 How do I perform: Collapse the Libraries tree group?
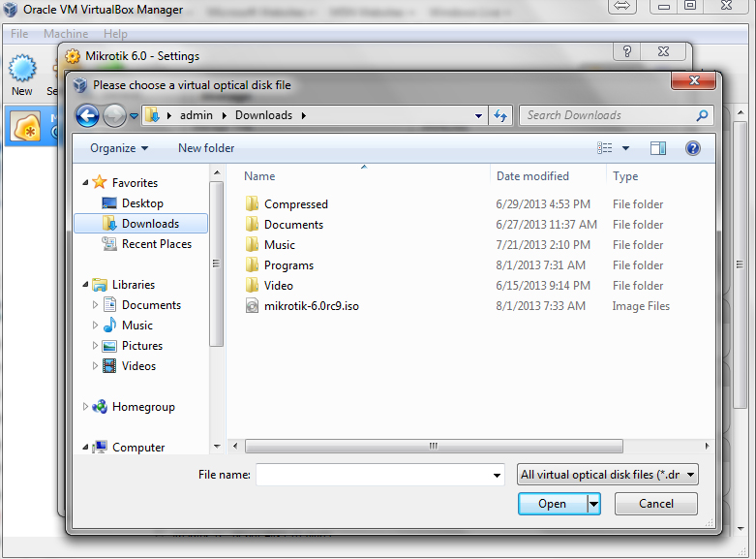(85, 284)
